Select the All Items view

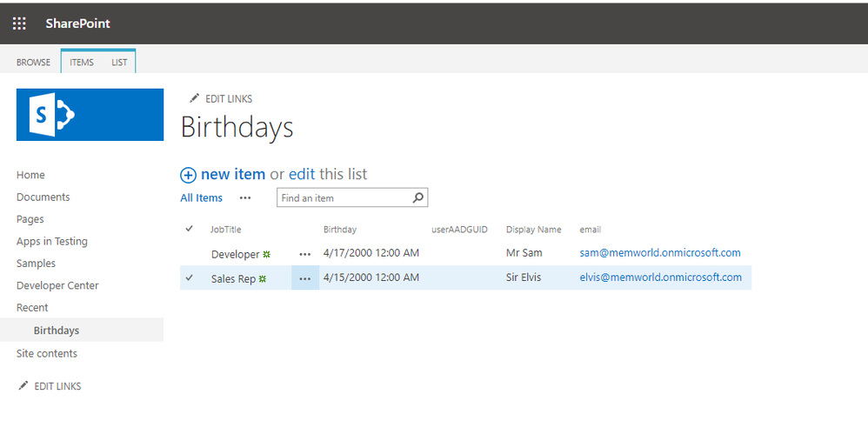click(202, 197)
